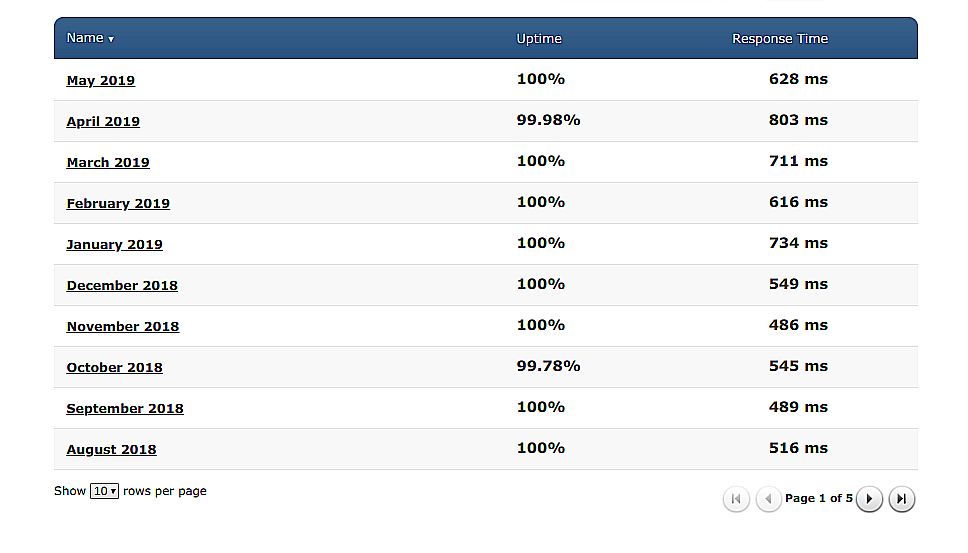Image resolution: width=968 pixels, height=553 pixels.
Task: Select the August 2018 entry
Action: pos(111,449)
